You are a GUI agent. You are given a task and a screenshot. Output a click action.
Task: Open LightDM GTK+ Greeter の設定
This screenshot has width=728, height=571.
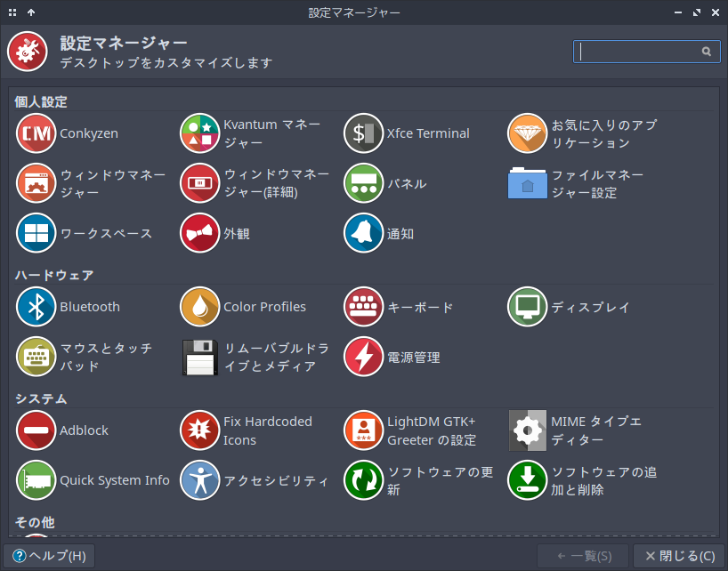pyautogui.click(x=410, y=430)
